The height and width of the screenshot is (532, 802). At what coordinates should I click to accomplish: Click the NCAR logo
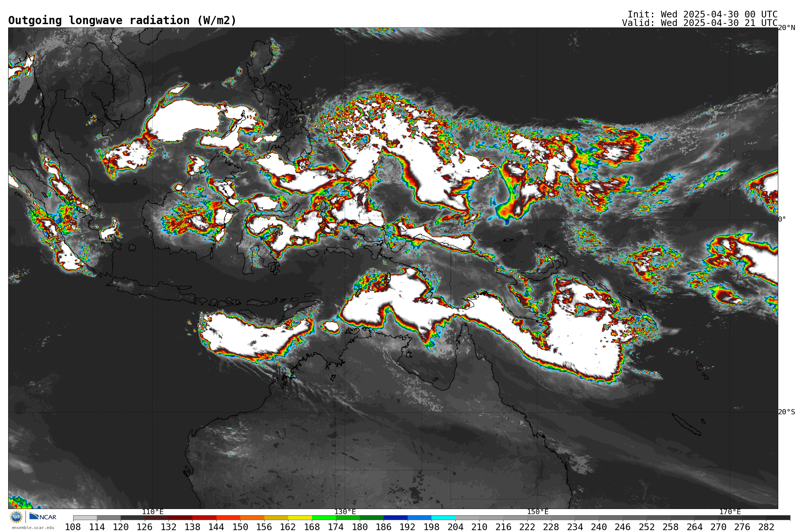[x=43, y=516]
